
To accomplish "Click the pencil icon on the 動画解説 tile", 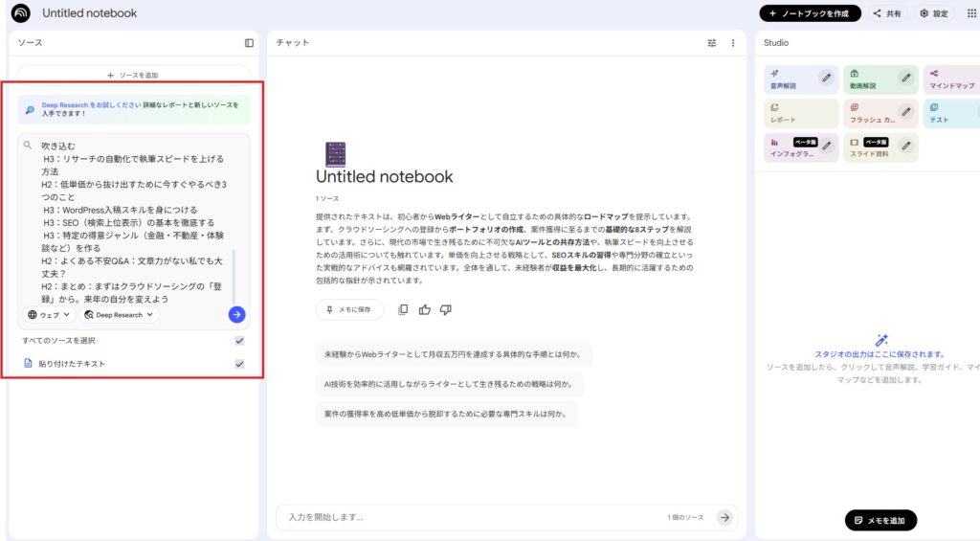I will (x=904, y=77).
